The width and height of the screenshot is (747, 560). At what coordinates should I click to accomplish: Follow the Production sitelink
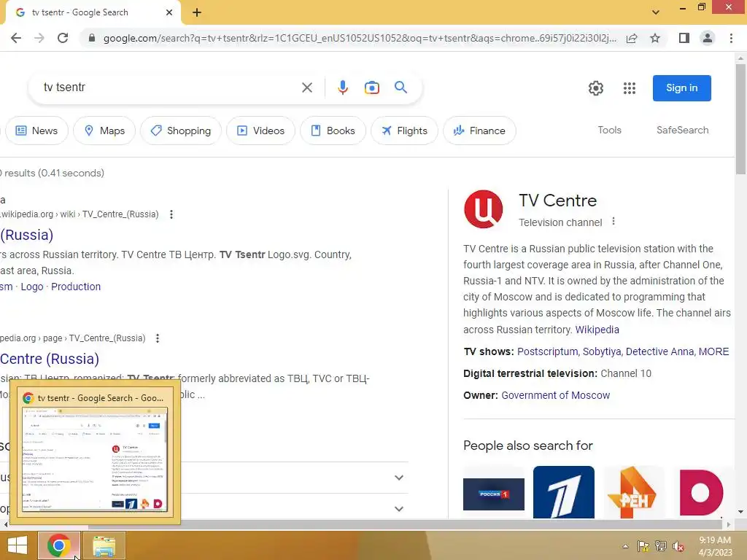[76, 287]
